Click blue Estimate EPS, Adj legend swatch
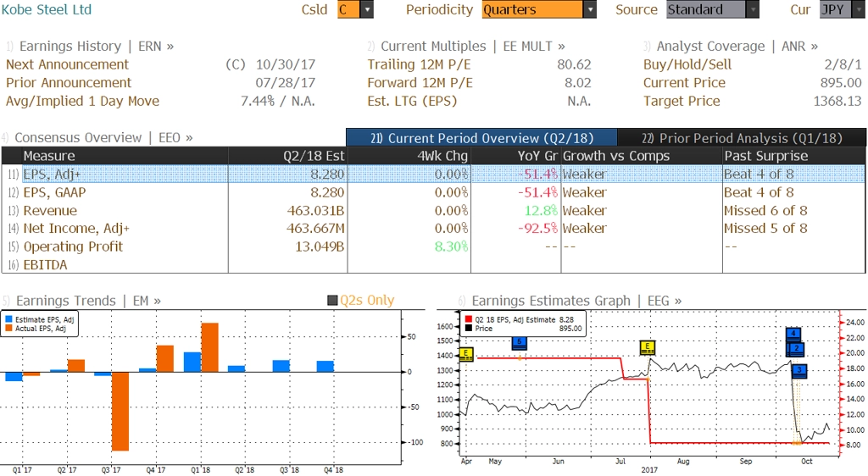This screenshot has width=868, height=476. tap(8, 319)
